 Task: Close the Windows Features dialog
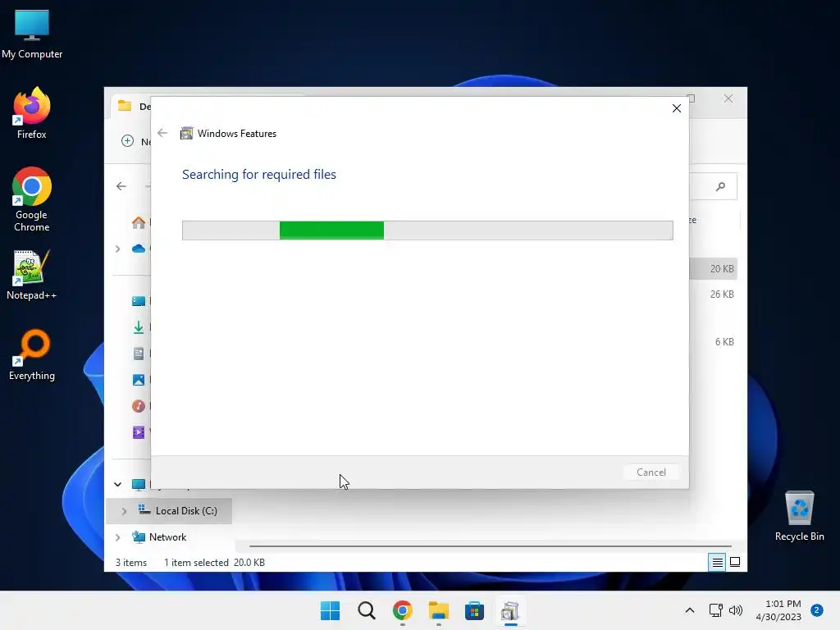click(x=677, y=108)
